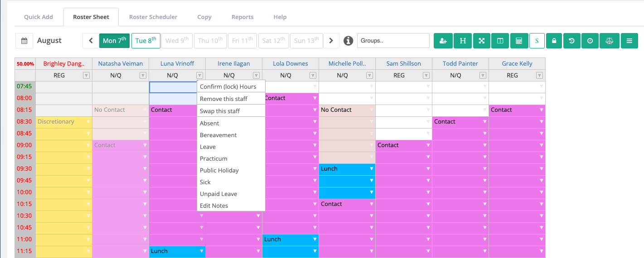Open N/Q dropdown under Luna Vrinoff

(200, 76)
